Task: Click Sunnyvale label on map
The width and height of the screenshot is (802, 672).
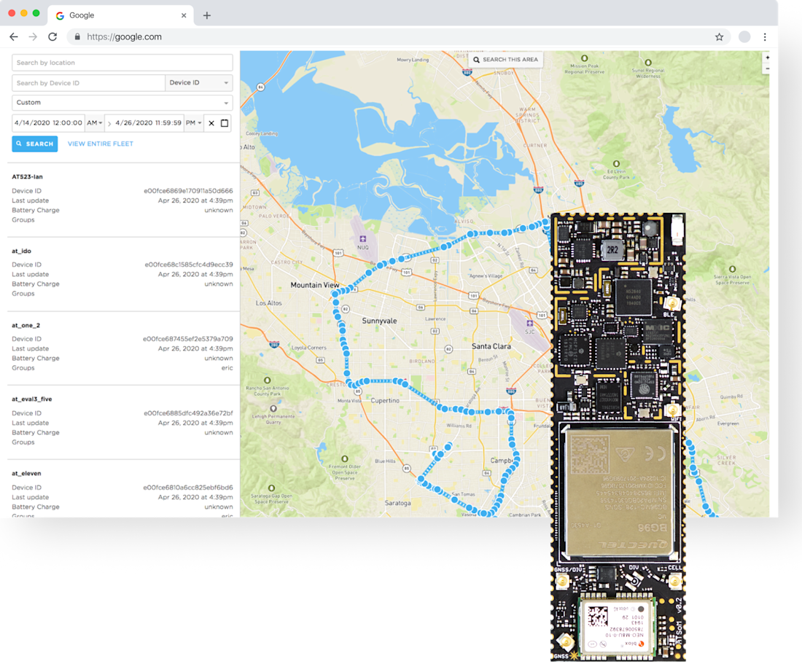Action: point(379,321)
